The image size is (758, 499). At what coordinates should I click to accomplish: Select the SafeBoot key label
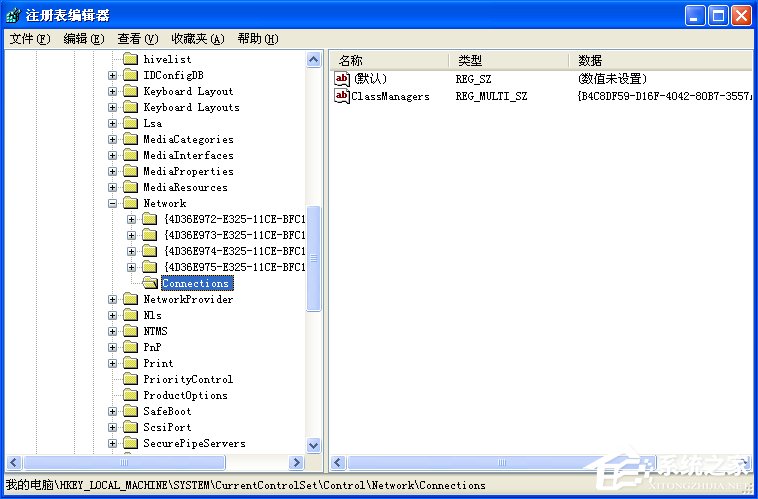(x=167, y=411)
